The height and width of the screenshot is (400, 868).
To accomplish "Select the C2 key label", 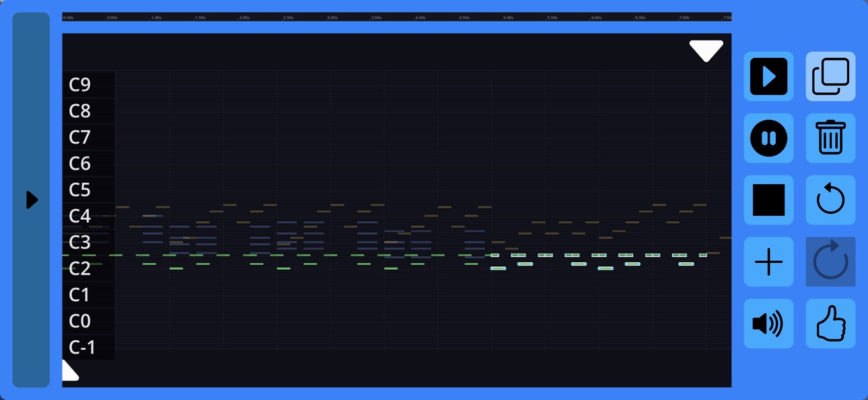I will 80,268.
